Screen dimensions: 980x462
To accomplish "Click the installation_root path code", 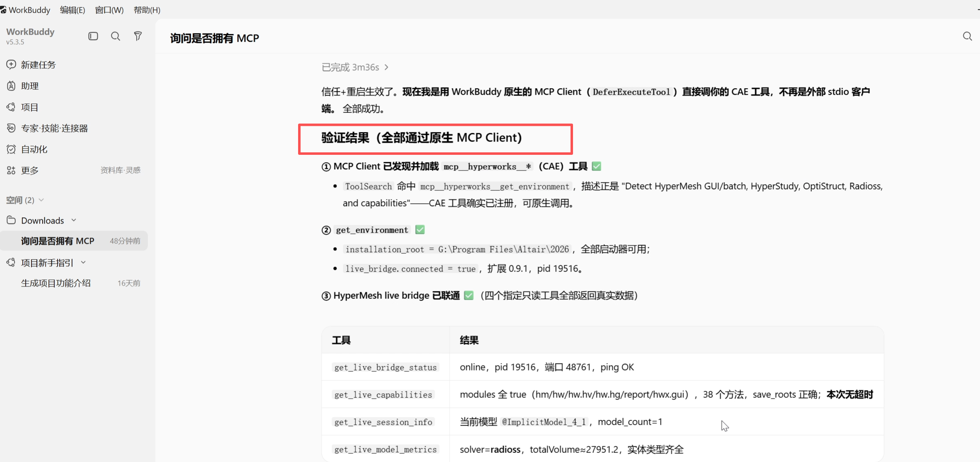I will pyautogui.click(x=457, y=249).
